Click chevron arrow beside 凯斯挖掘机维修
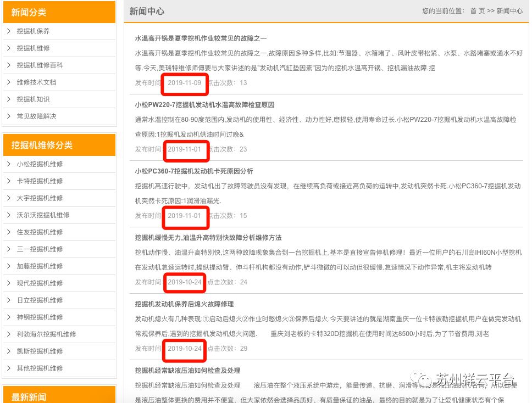The width and height of the screenshot is (532, 403). pyautogui.click(x=9, y=351)
